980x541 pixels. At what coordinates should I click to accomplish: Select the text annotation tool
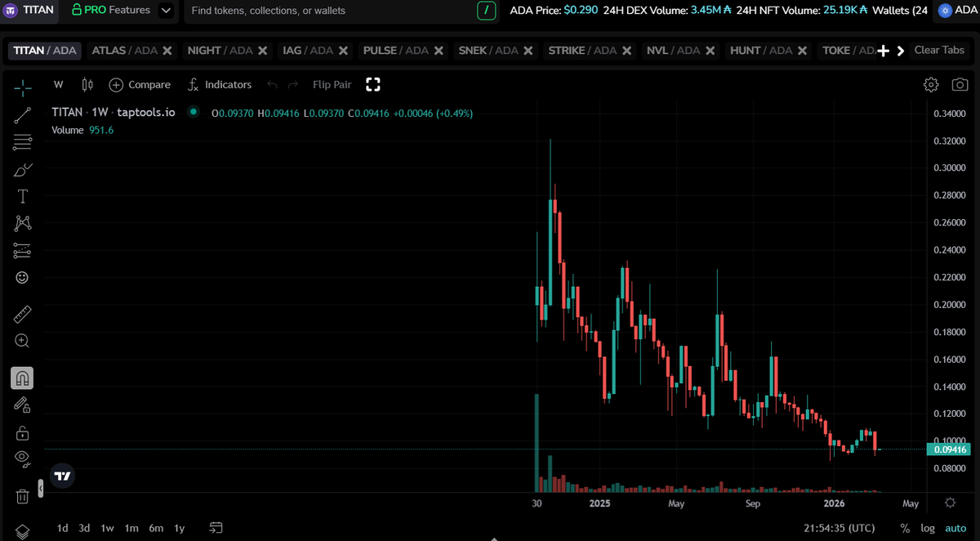23,196
